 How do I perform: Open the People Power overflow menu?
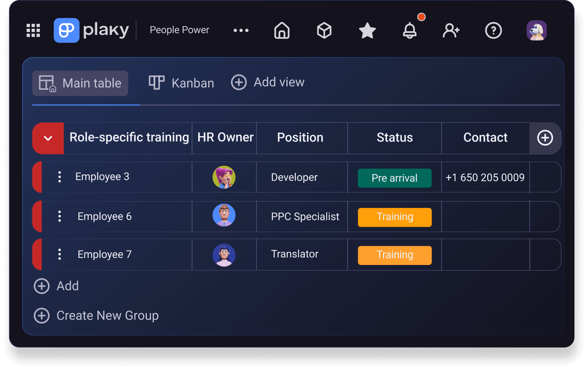pyautogui.click(x=241, y=30)
